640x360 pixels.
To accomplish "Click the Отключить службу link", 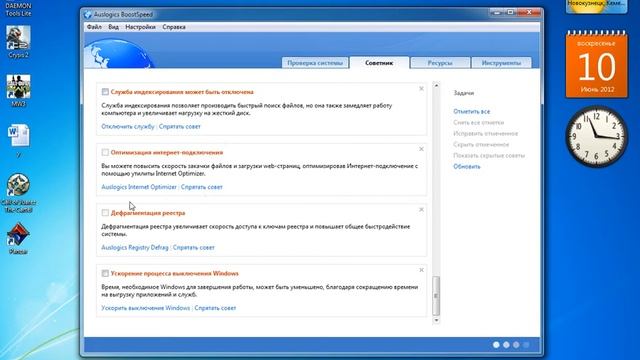I will coord(128,127).
